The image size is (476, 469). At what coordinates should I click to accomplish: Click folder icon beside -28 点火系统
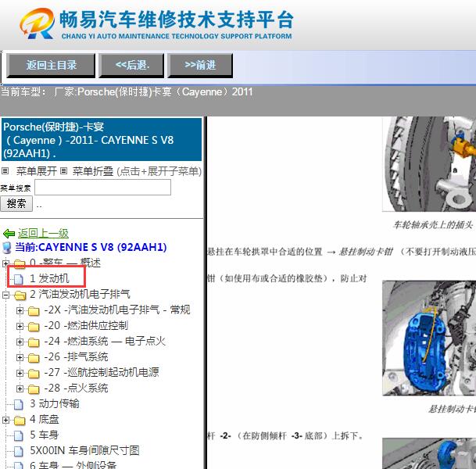(34, 389)
